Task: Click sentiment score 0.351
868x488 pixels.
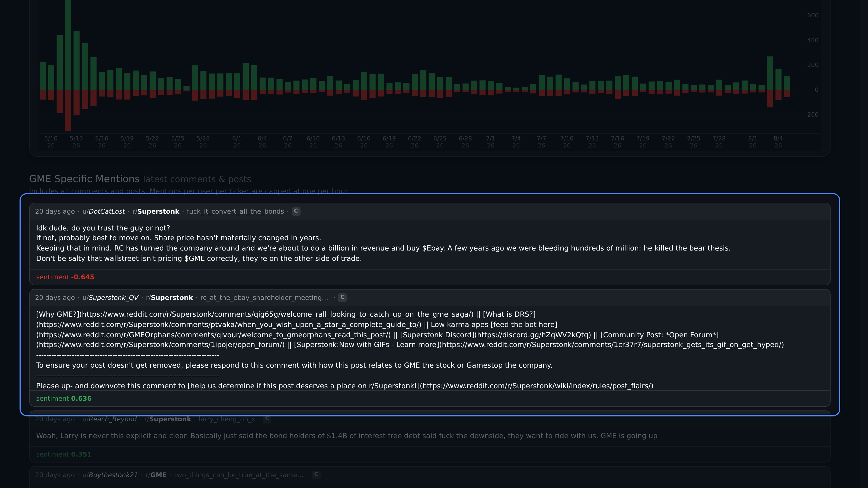Action: pos(81,454)
